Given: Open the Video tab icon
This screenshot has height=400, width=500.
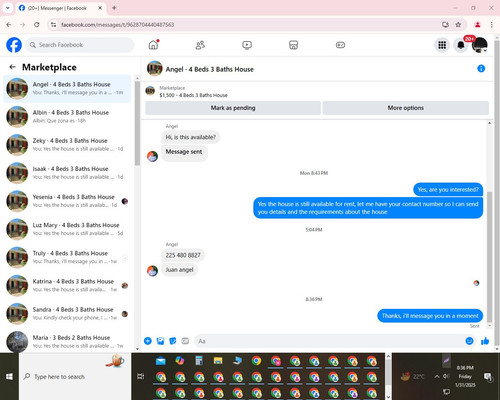Looking at the screenshot, I should 247,45.
